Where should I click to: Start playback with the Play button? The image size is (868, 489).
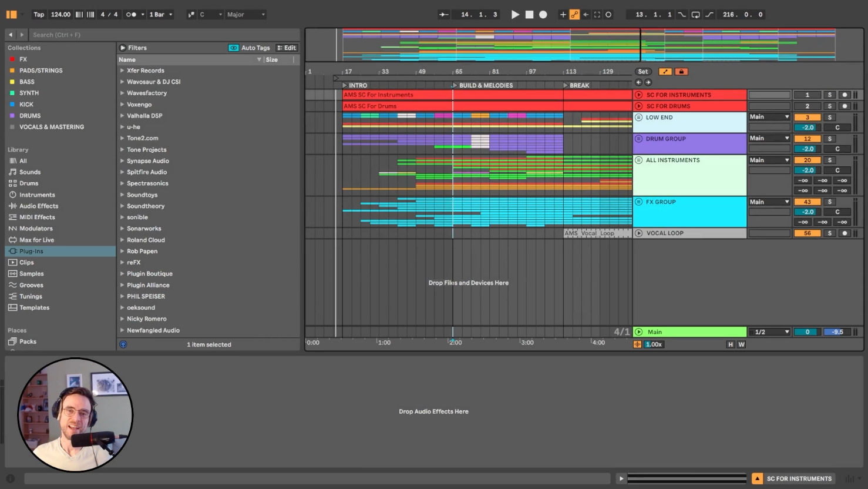pos(515,15)
